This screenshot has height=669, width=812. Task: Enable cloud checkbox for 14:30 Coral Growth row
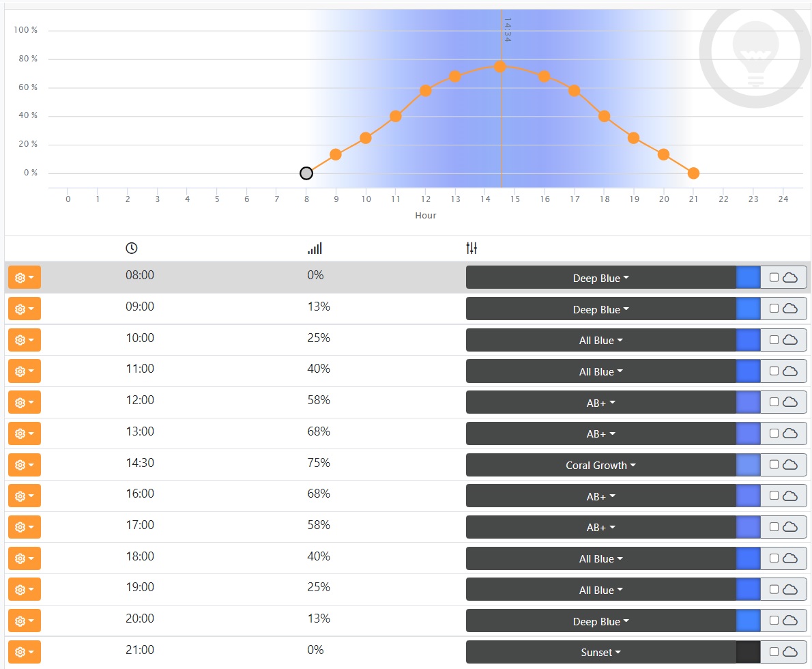pos(774,465)
